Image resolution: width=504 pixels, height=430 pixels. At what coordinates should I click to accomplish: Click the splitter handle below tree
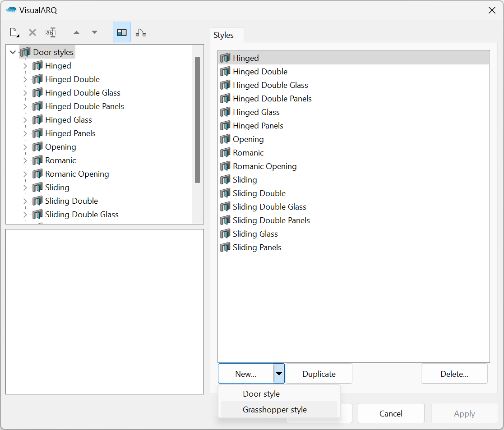coord(105,227)
